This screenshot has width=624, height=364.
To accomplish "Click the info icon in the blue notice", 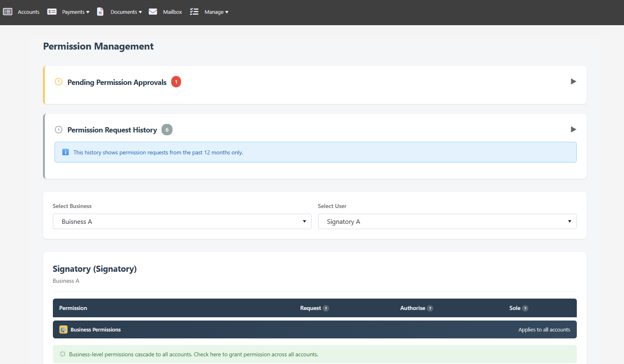I will pos(65,152).
